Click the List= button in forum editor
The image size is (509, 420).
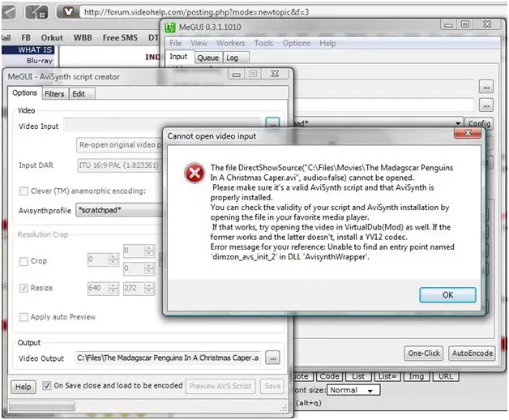tap(387, 376)
